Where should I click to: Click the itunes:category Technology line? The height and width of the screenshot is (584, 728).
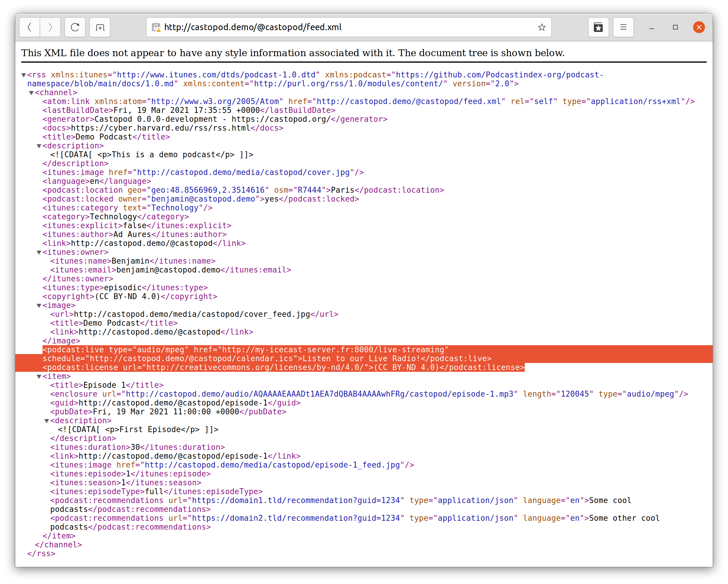click(x=127, y=208)
